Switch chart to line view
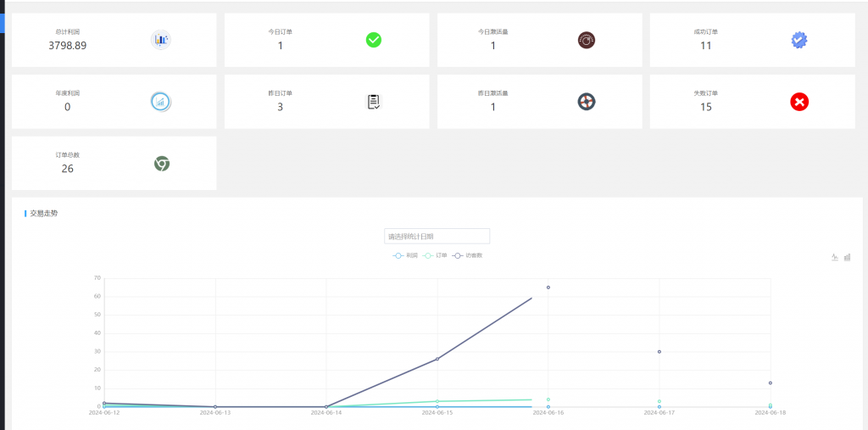The image size is (868, 430). click(x=835, y=257)
